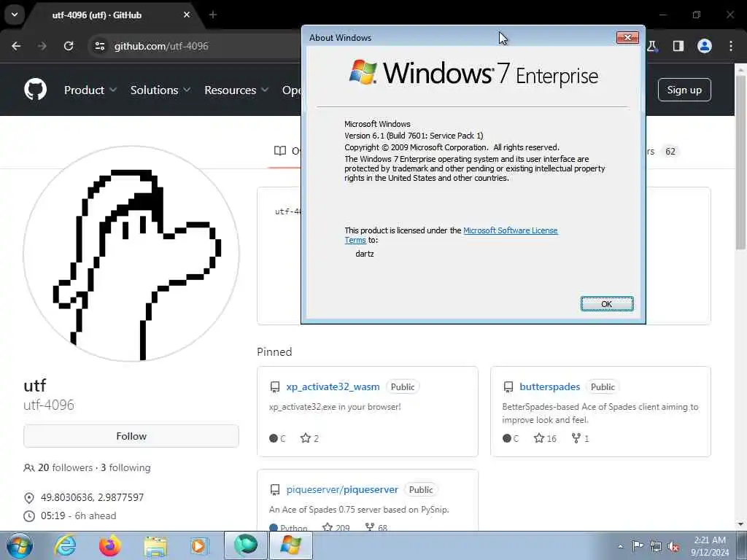747x560 pixels.
Task: Click the page vertical scrollbar thumb
Action: [741, 162]
